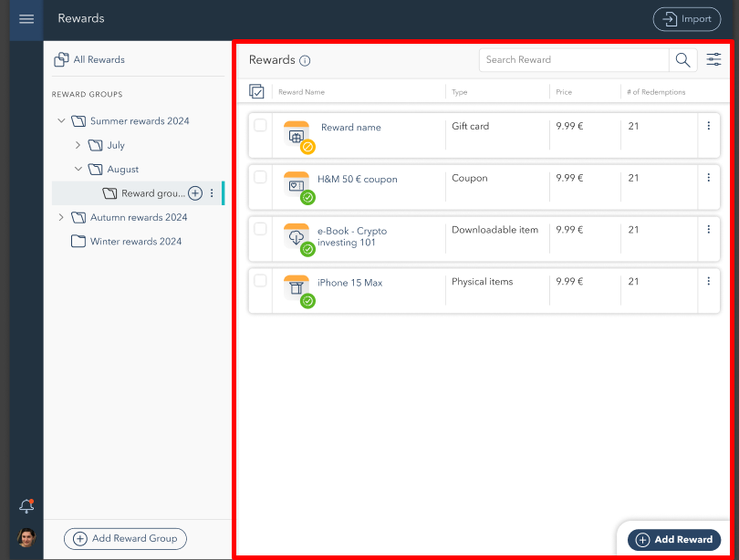Open the July folder label
This screenshot has height=560, width=739.
(116, 145)
